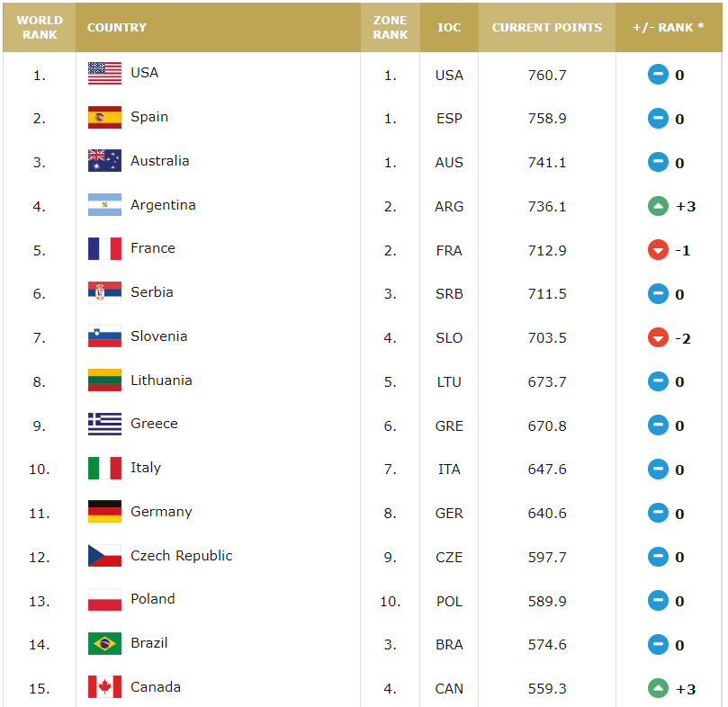The height and width of the screenshot is (707, 728).
Task: Click Argentina's green up-arrow rank icon
Action: (658, 206)
